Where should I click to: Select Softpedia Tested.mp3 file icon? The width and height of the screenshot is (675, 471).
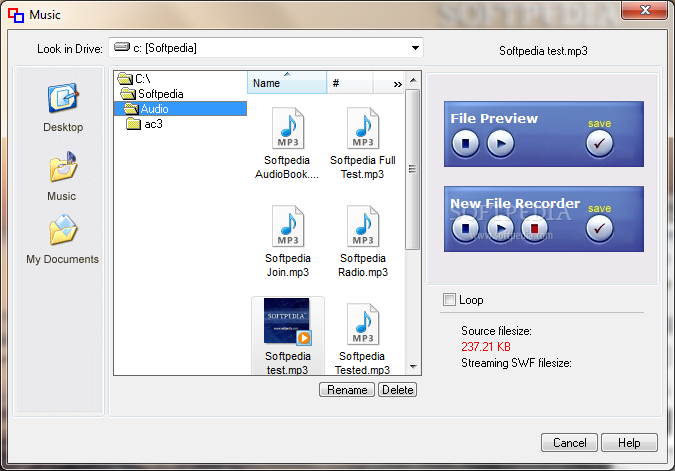[x=363, y=324]
